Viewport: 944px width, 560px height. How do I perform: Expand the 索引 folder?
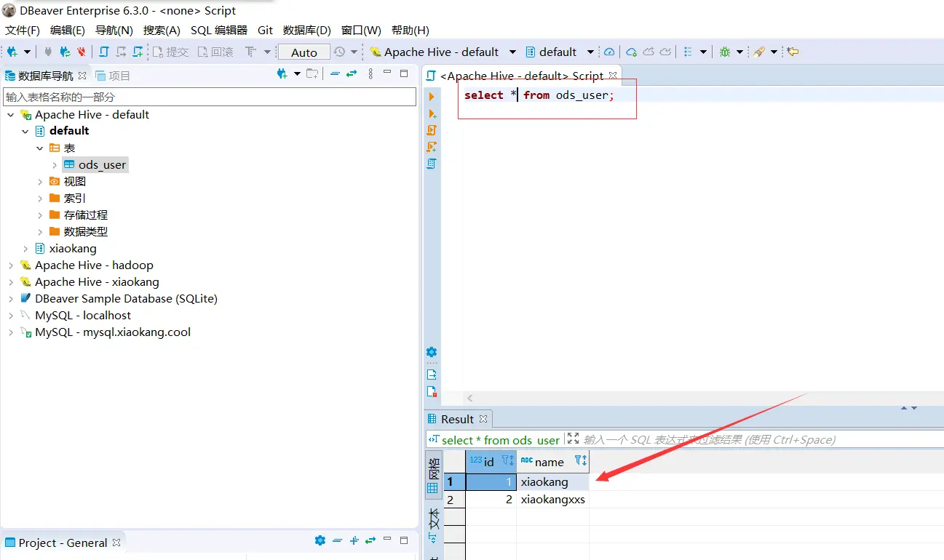coord(40,199)
